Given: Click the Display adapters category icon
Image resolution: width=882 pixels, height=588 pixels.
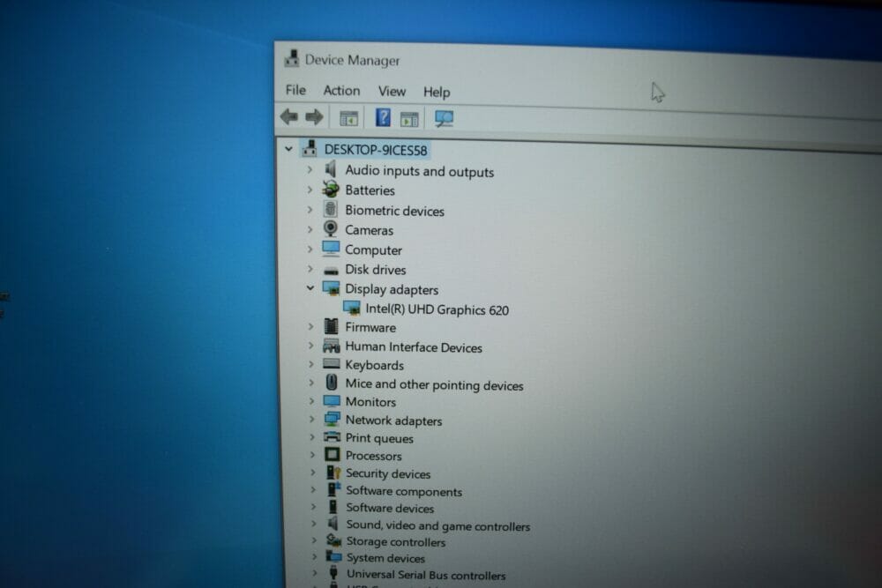Looking at the screenshot, I should coord(332,288).
